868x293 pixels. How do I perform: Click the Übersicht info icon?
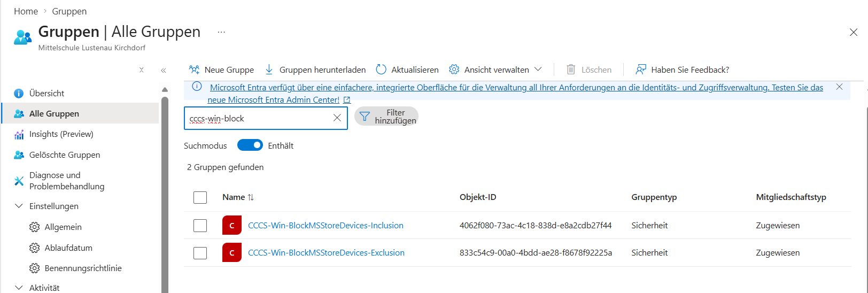19,94
